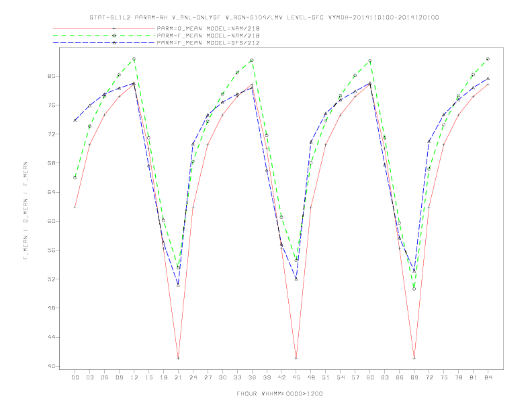
Task: Click the x-axis tick label 51
Action: (x=326, y=377)
